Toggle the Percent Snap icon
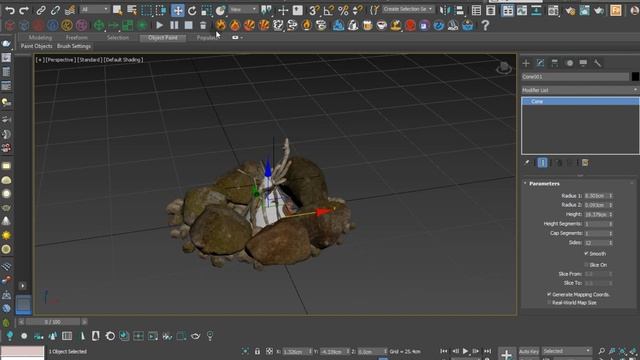 343,10
